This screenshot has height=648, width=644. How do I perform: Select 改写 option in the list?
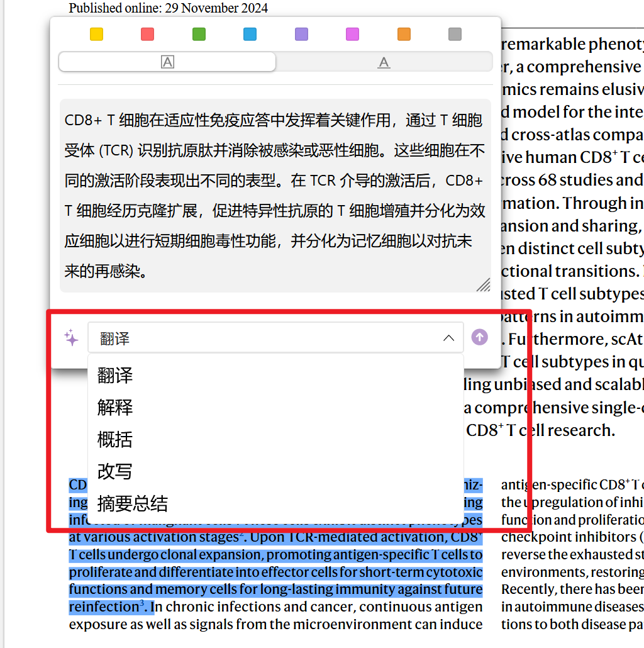point(115,471)
